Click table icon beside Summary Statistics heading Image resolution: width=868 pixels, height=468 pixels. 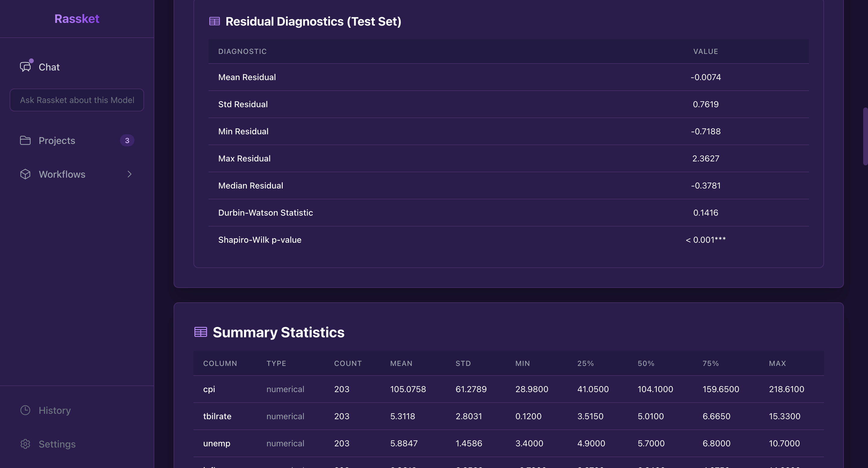click(200, 332)
